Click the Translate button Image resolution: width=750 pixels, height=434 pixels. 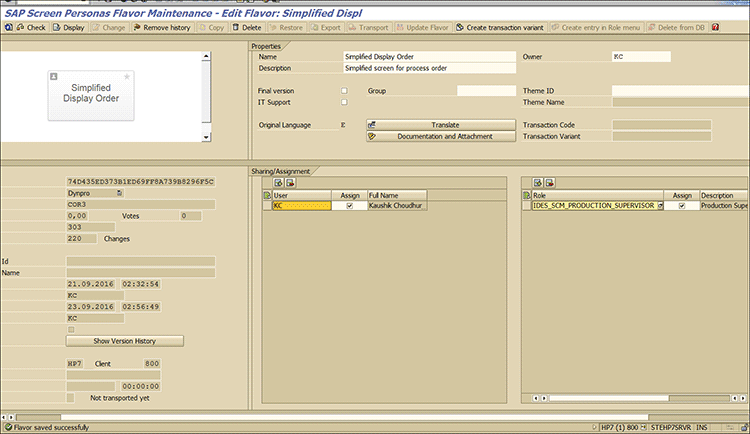[439, 125]
